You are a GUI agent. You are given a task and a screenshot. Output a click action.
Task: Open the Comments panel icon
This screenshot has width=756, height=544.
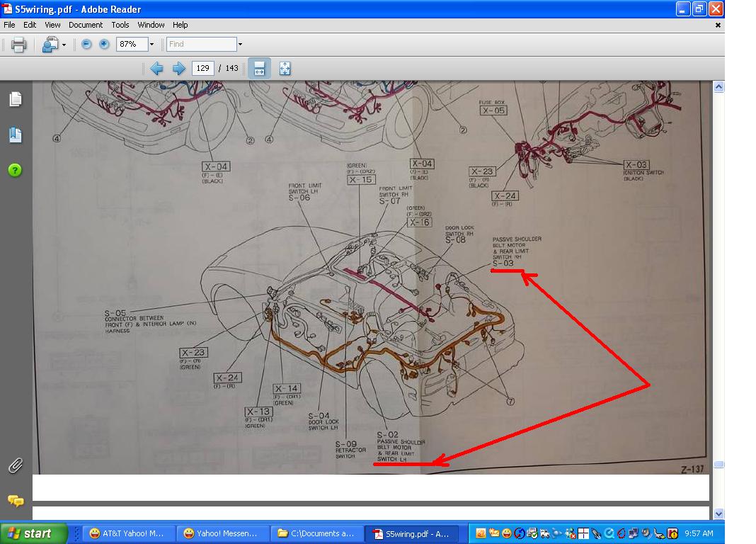tap(16, 501)
